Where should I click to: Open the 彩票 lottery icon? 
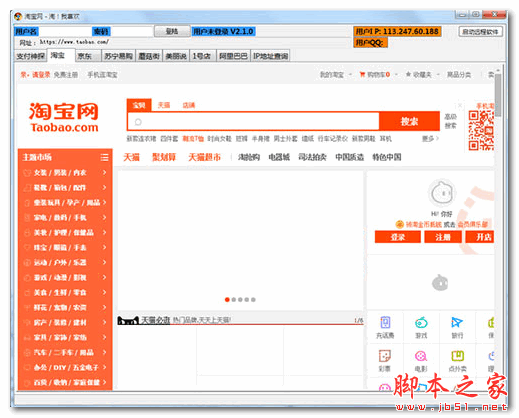[385, 356]
